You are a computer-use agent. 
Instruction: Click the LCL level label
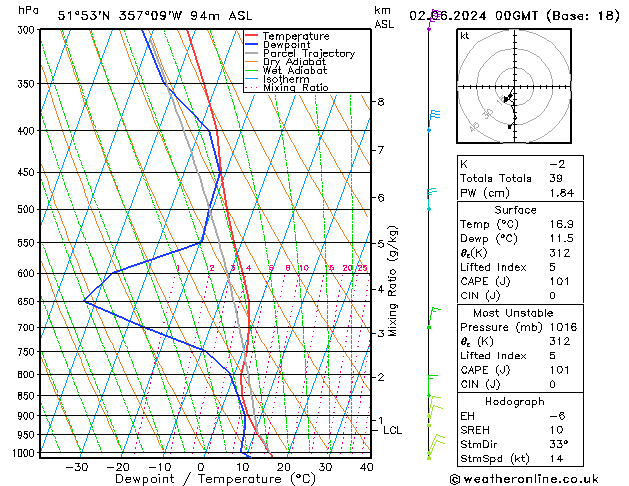point(392,430)
